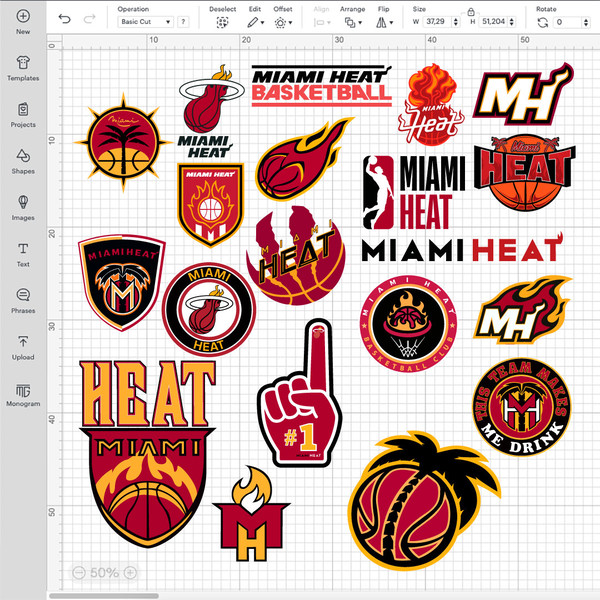Select the Text tool

pyautogui.click(x=23, y=254)
